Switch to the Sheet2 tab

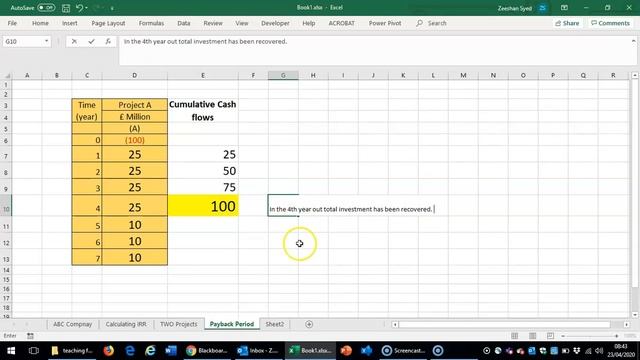coord(275,324)
